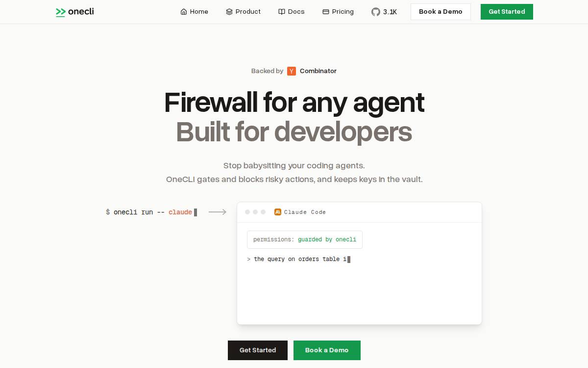Click the 'the query on orders table' prompt line
Screen dimensions: 588x368
point(300,259)
